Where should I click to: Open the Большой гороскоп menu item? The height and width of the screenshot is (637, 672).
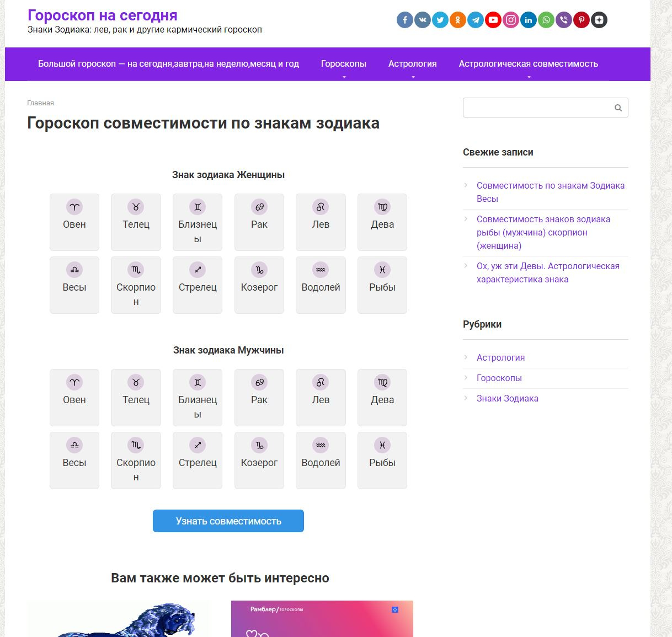pyautogui.click(x=168, y=64)
